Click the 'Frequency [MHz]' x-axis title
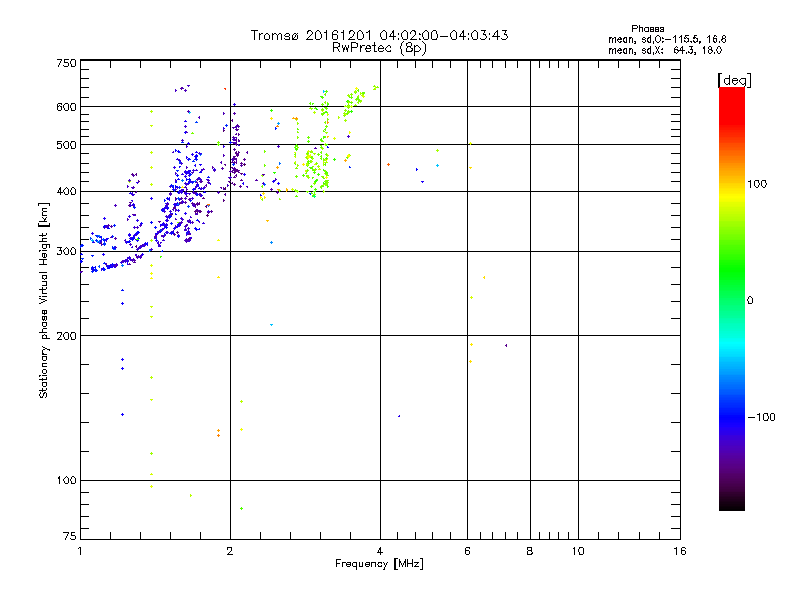Viewport: 800px width, 600px height. [379, 564]
